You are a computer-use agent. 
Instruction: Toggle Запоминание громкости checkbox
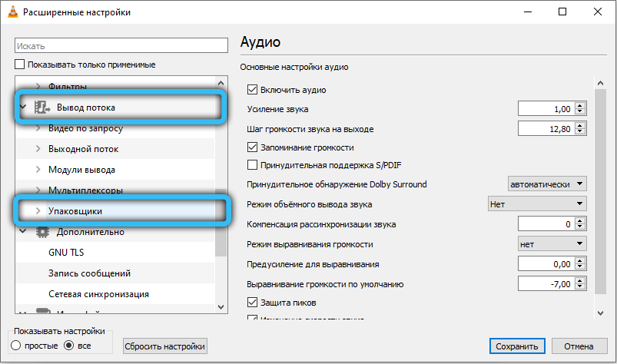click(x=252, y=147)
